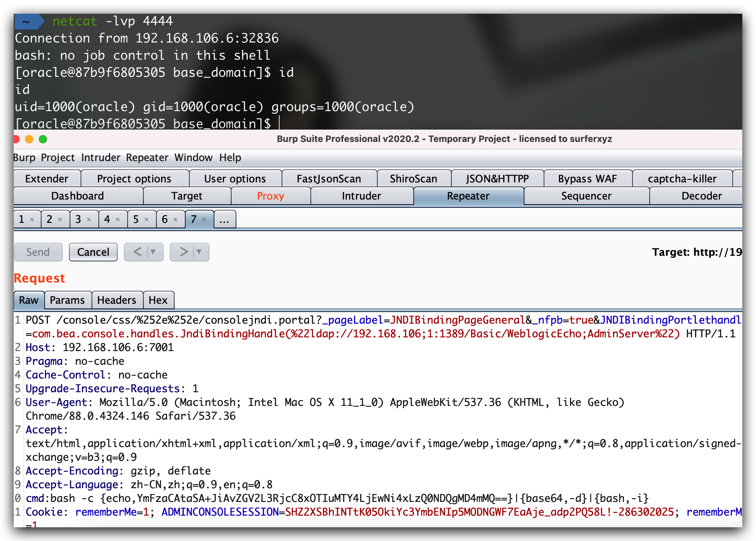The width and height of the screenshot is (756, 541).
Task: Click the Cache-Control header line
Action: tap(97, 375)
